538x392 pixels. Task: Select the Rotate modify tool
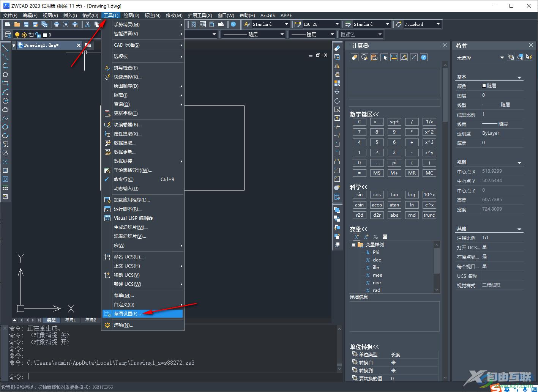pyautogui.click(x=337, y=101)
